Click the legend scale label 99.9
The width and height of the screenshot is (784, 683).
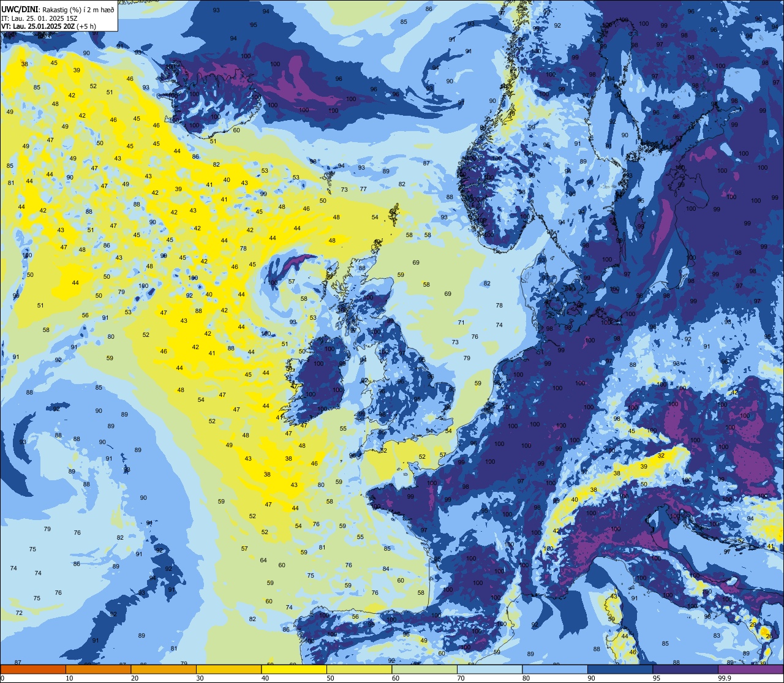pos(725,678)
